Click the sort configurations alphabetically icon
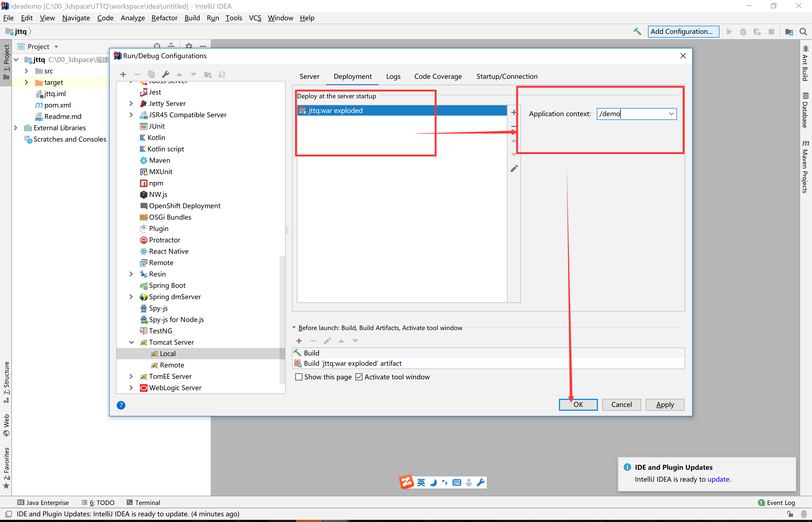The height and width of the screenshot is (522, 812). tap(222, 74)
